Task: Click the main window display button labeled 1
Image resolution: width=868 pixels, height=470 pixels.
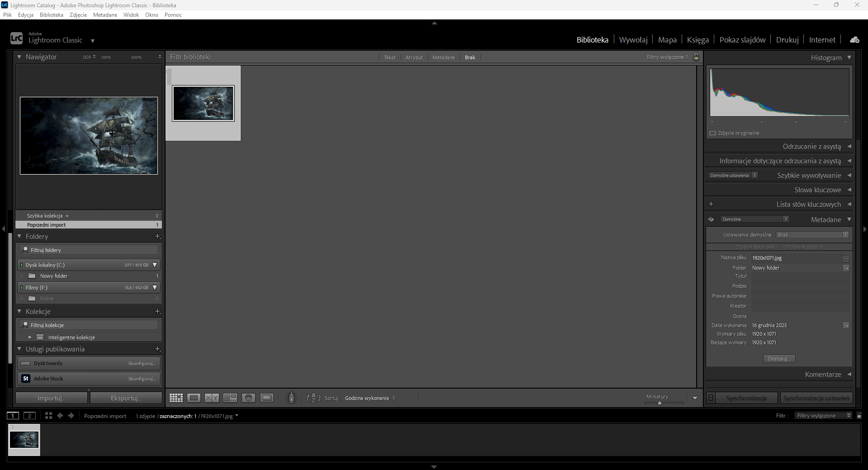Action: click(13, 416)
